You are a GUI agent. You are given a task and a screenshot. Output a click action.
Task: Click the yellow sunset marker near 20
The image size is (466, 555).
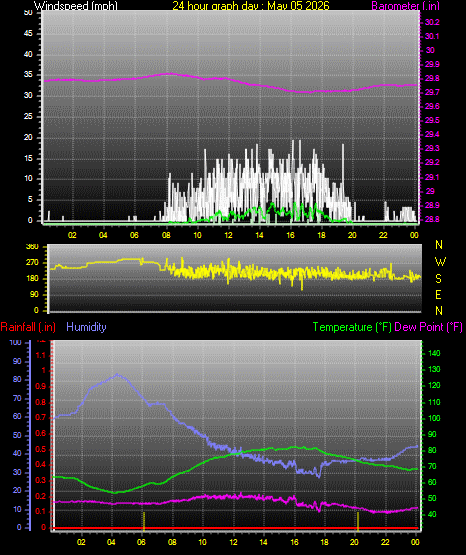(x=358, y=521)
